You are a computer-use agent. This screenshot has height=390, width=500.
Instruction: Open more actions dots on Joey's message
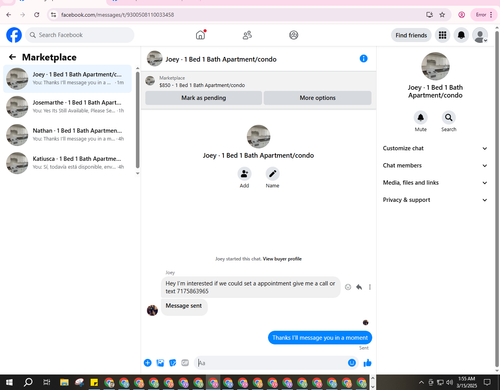(x=370, y=287)
